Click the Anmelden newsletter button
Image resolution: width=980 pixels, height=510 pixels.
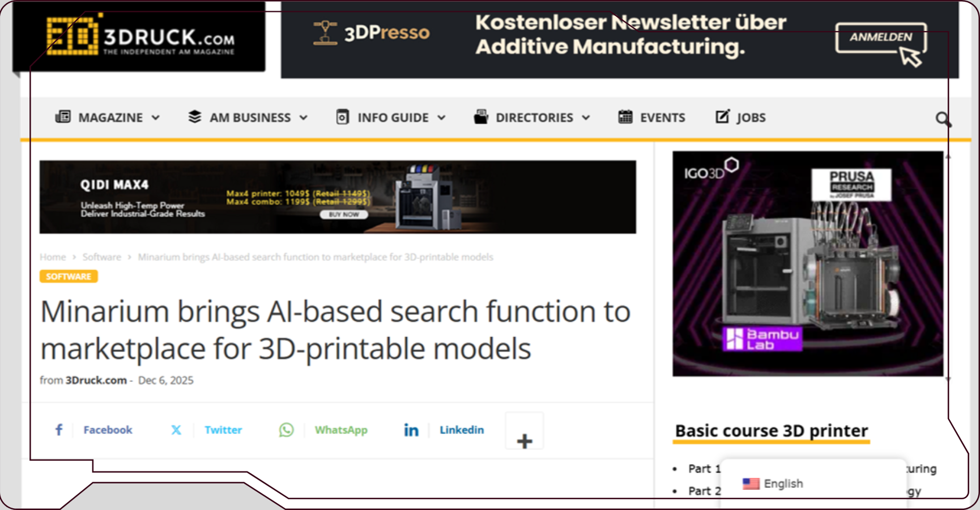881,37
